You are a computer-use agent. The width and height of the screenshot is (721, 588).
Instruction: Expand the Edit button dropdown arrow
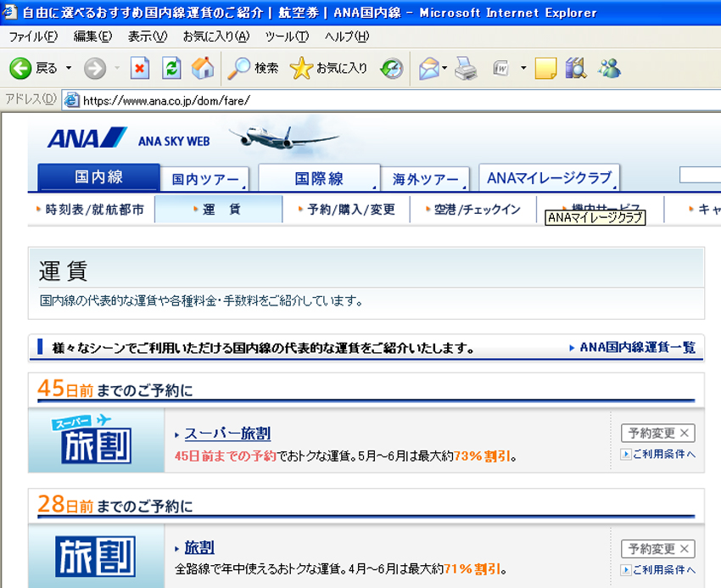(x=523, y=68)
